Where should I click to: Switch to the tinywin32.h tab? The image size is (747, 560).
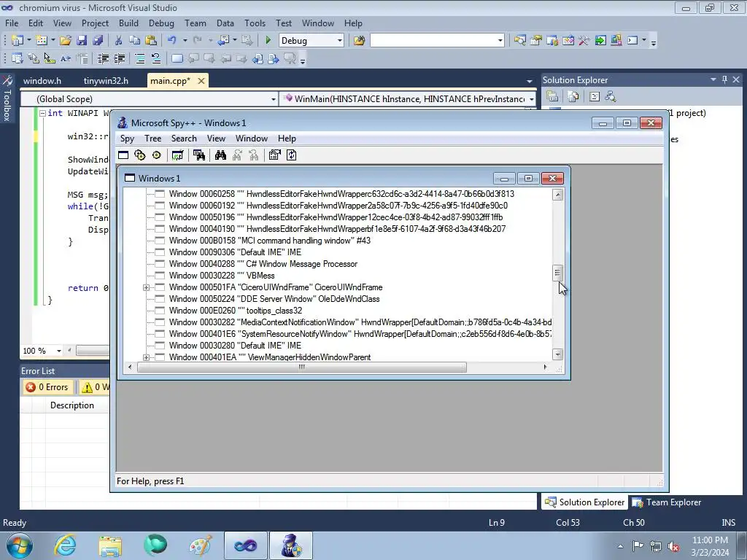106,81
